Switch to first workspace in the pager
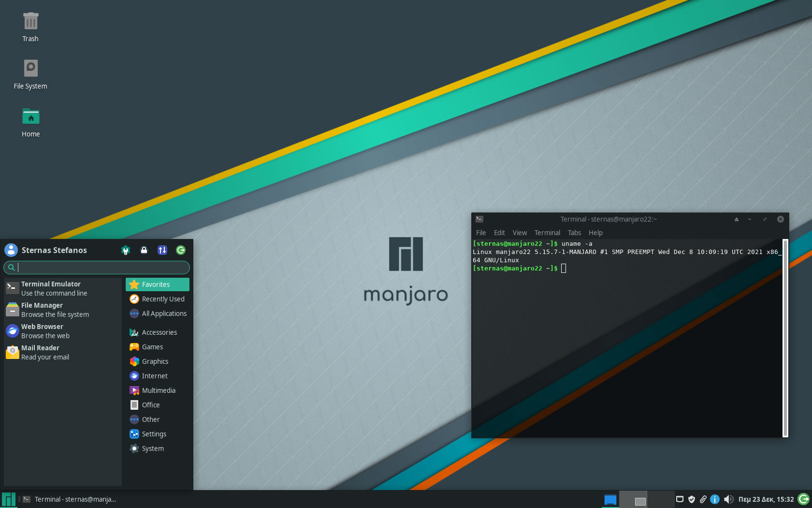This screenshot has width=812, height=508. coord(633,499)
